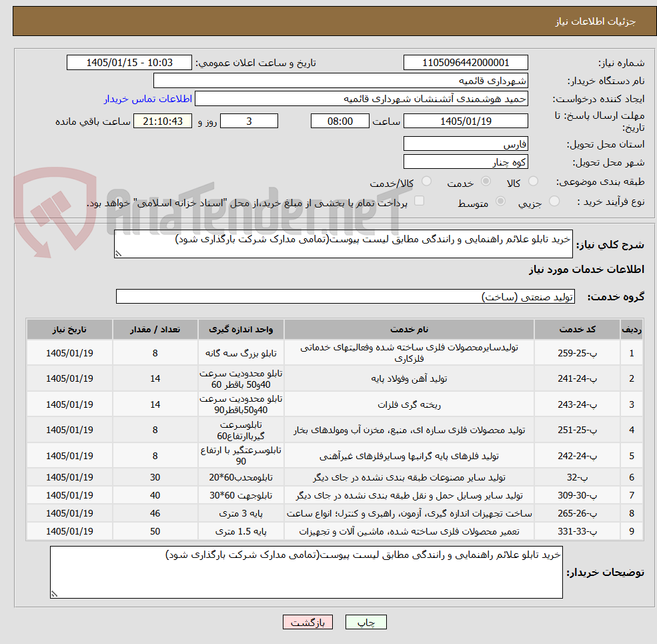Click the تاریخ و ساعت اعلان عمومی field
This screenshot has height=644, width=657.
tap(129, 63)
